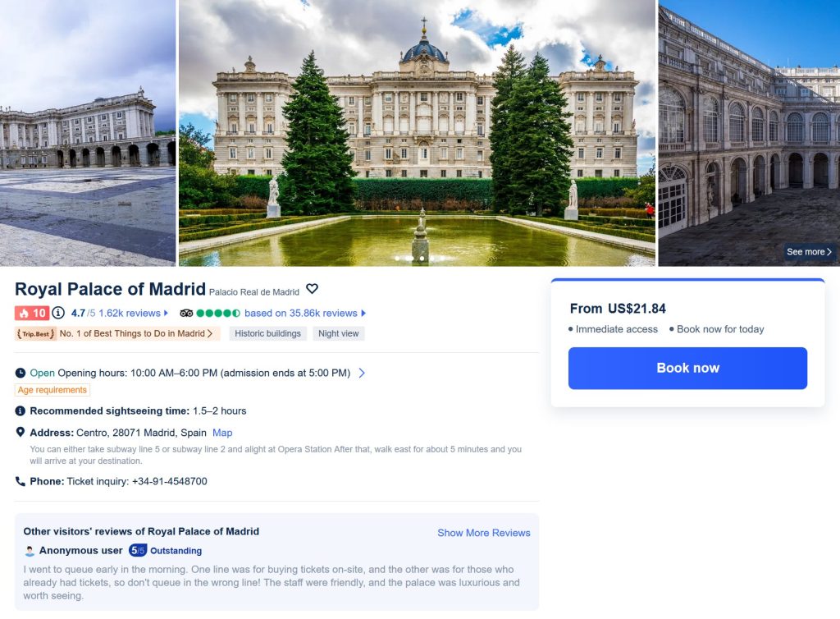Screen dimensions: 840x619
Task: Open the Map link
Action: point(222,433)
